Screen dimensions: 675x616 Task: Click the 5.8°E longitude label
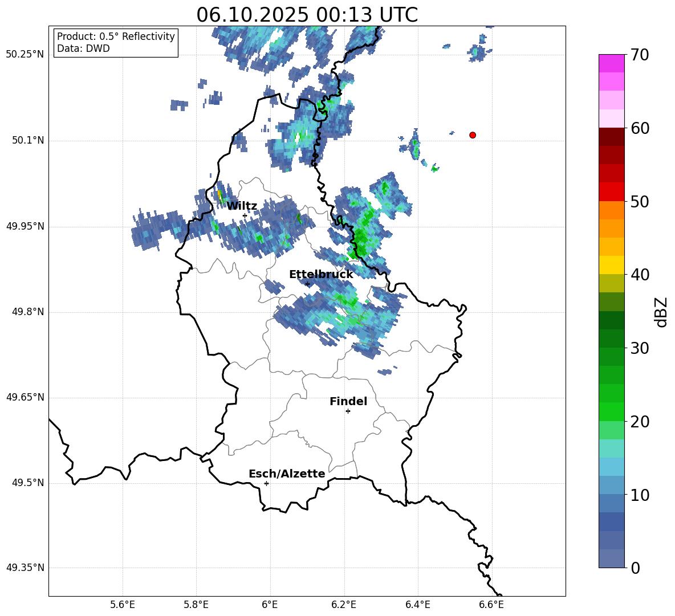click(x=196, y=605)
